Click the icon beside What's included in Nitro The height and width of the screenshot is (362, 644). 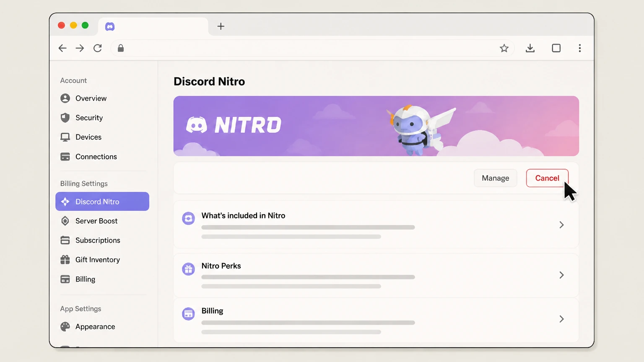pos(188,218)
